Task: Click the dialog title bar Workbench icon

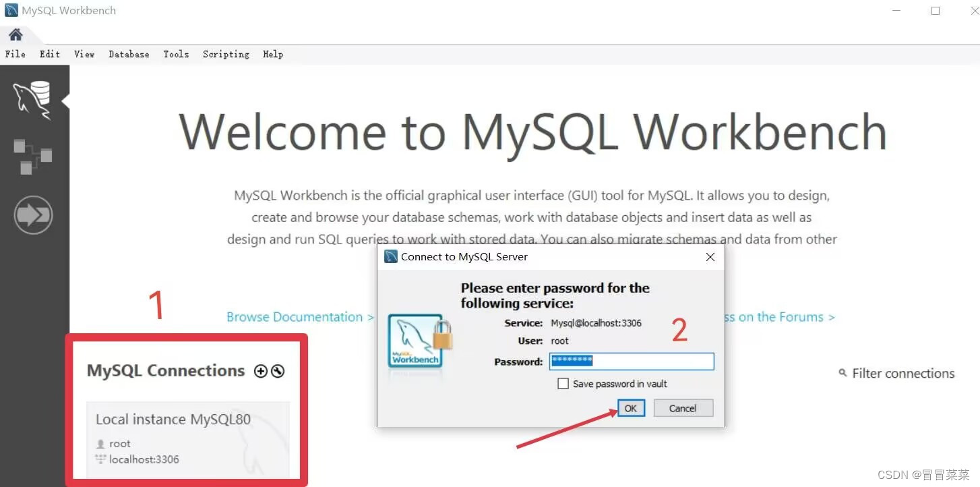Action: tap(390, 256)
